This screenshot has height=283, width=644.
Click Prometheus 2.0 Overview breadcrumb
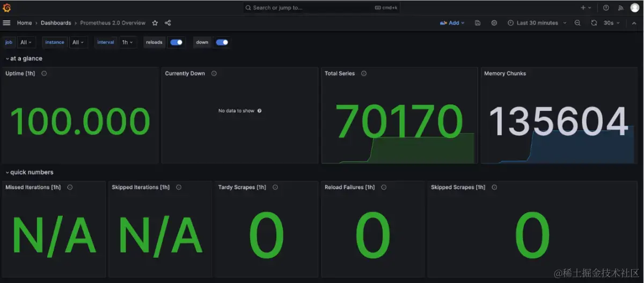coord(113,23)
